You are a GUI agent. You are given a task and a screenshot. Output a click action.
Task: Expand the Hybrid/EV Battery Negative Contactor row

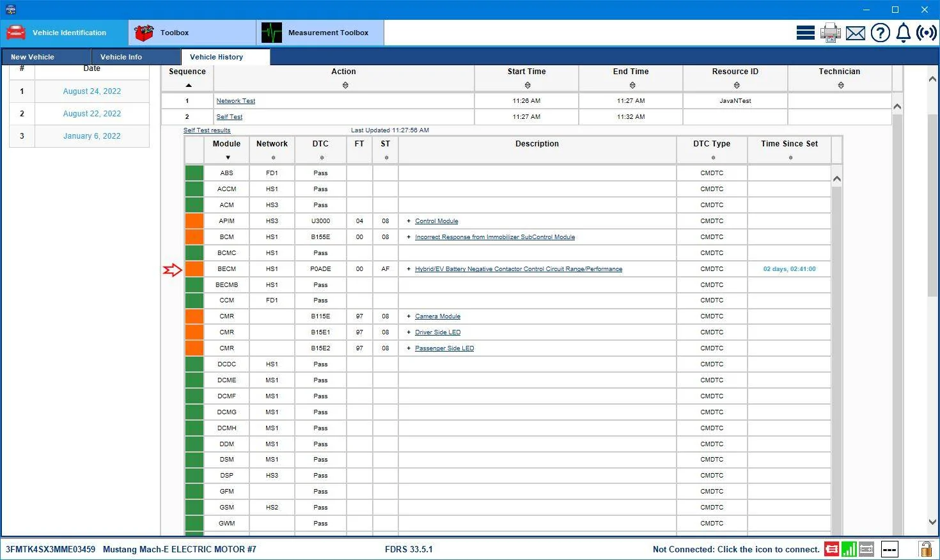(x=409, y=269)
